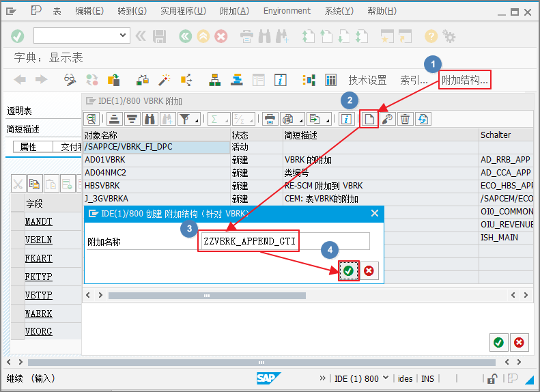
Task: Click the 对象名称 column header
Action: pos(157,135)
